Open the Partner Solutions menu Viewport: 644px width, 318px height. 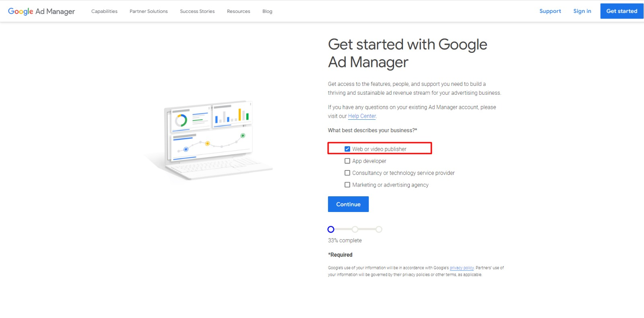coord(148,11)
